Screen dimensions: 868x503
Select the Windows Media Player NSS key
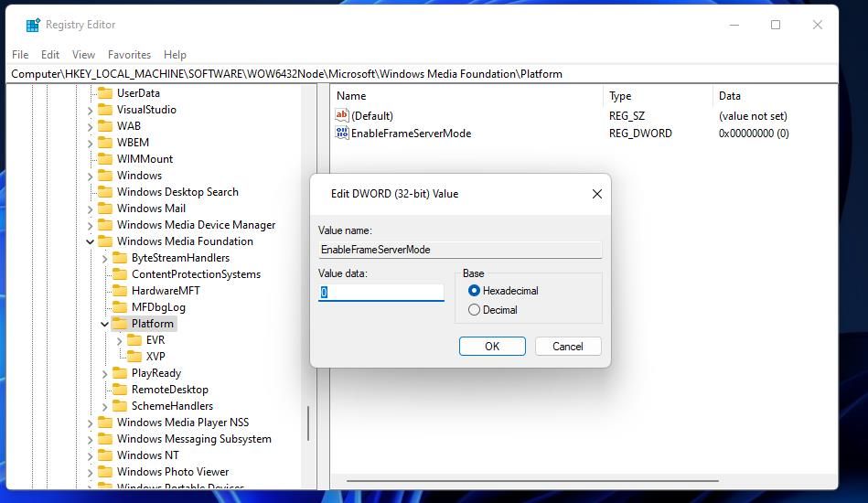pos(183,423)
